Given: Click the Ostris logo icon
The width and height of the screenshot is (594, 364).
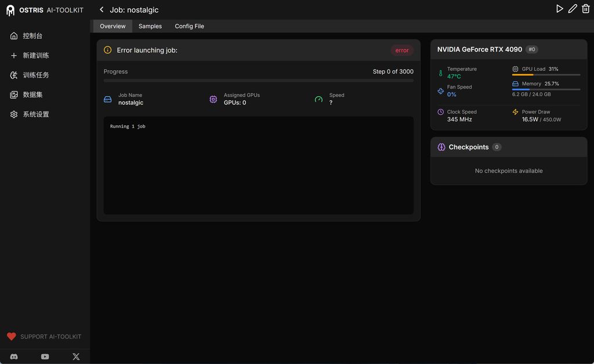Looking at the screenshot, I should [10, 10].
